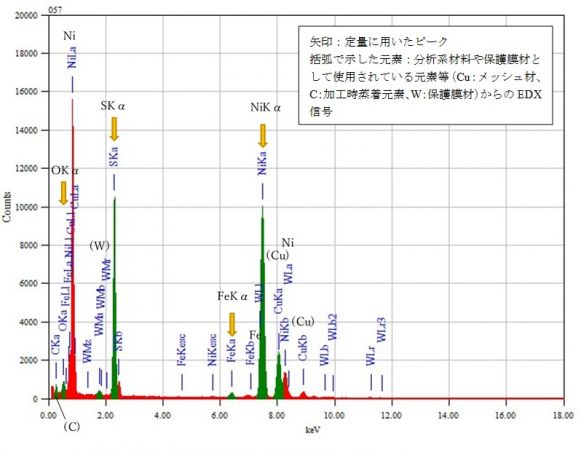Click the blue WLr3 label
This screenshot has width=581, height=450.
point(381,330)
